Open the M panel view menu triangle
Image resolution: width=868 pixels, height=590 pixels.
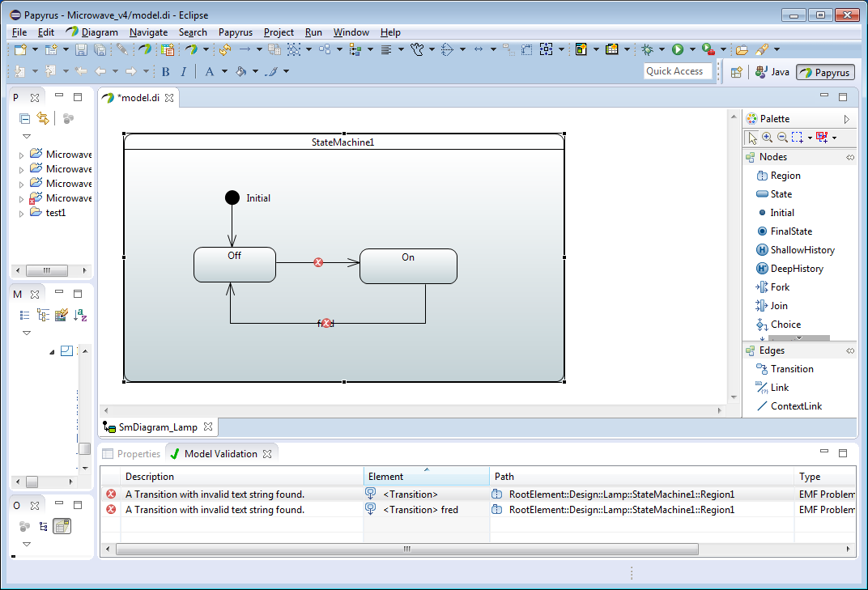26,333
